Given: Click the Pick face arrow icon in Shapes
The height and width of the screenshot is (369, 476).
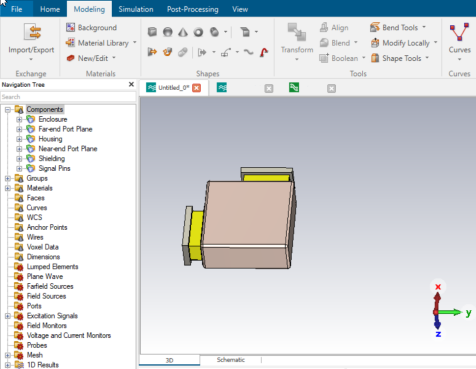Looking at the screenshot, I should [202, 52].
